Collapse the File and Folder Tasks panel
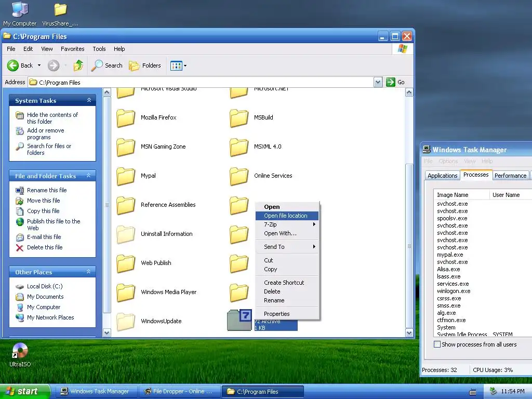 [x=88, y=176]
